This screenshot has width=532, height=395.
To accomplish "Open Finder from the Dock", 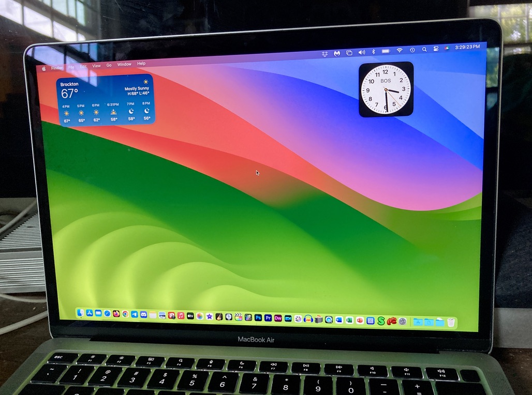I will [x=80, y=313].
